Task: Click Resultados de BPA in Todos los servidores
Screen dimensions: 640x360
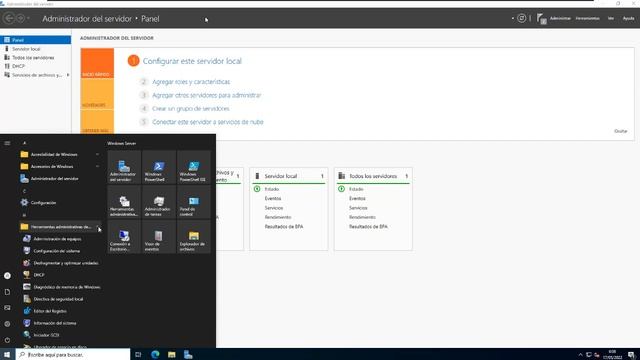Action: [368, 227]
